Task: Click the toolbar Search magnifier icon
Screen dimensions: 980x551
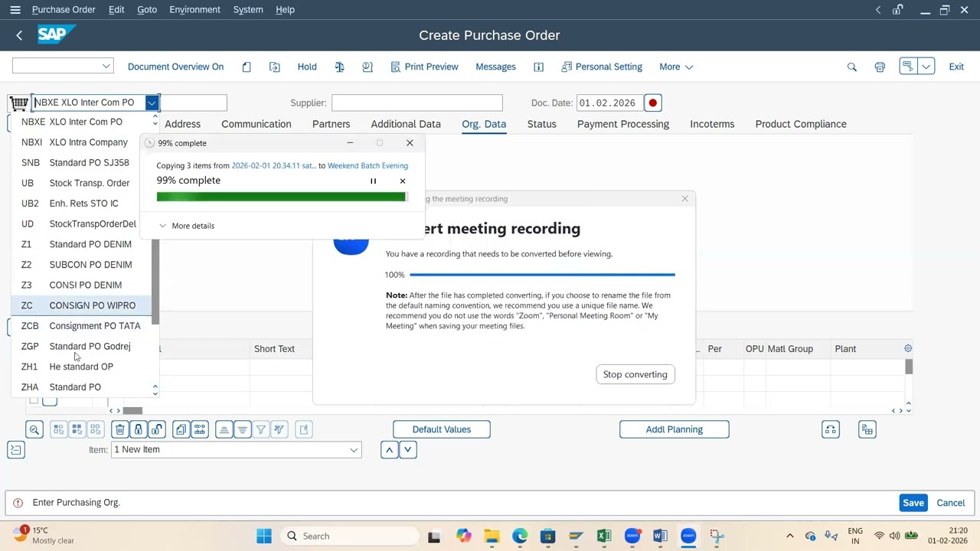Action: coord(851,67)
